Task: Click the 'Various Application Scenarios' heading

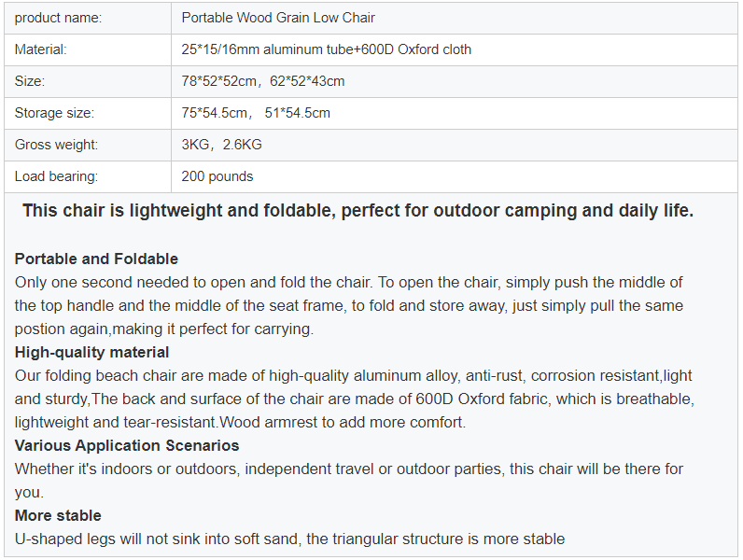Action: tap(127, 446)
